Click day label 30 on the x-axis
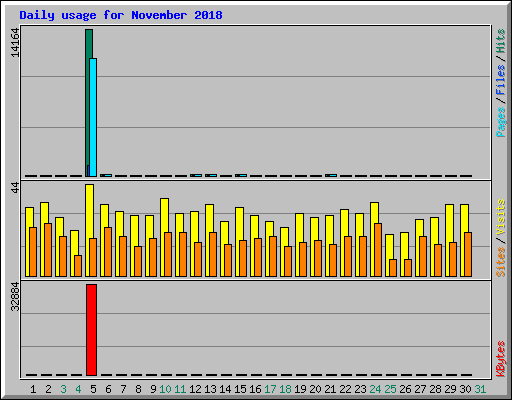This screenshot has width=512, height=400. click(x=465, y=389)
